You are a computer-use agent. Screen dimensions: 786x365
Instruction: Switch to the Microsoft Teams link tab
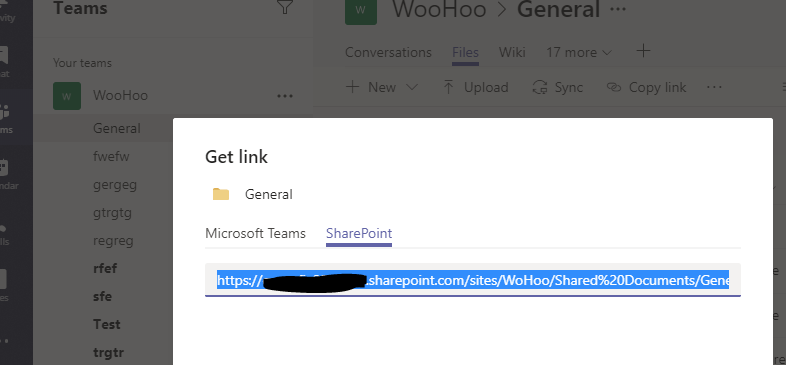point(255,234)
